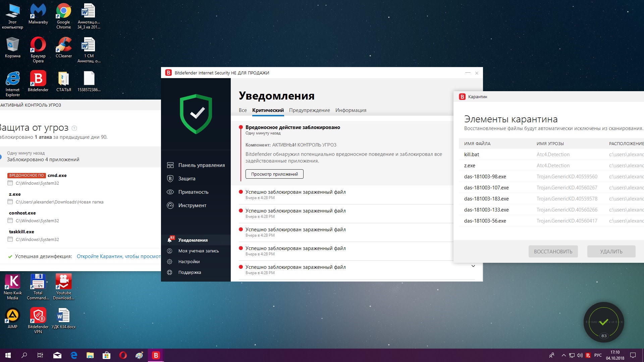Open the УДК 634.docx desktop file
Viewport: 644px width, 362px height.
pos(64,318)
